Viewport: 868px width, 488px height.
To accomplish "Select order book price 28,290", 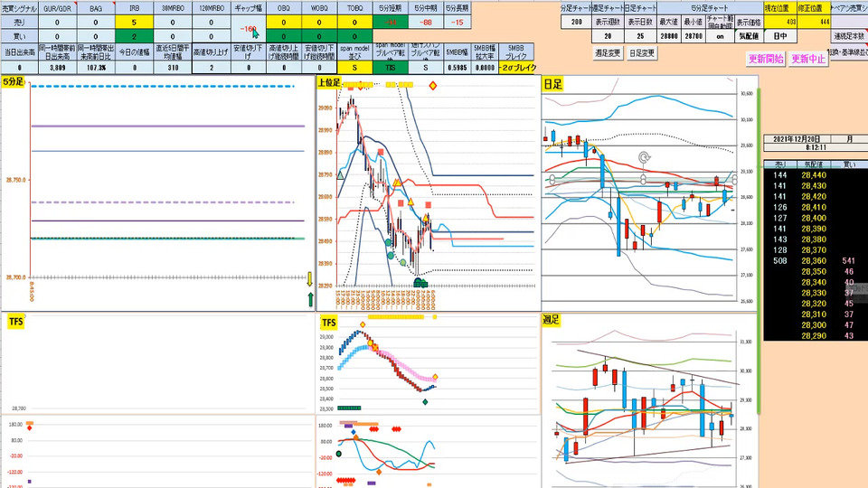I will [813, 336].
